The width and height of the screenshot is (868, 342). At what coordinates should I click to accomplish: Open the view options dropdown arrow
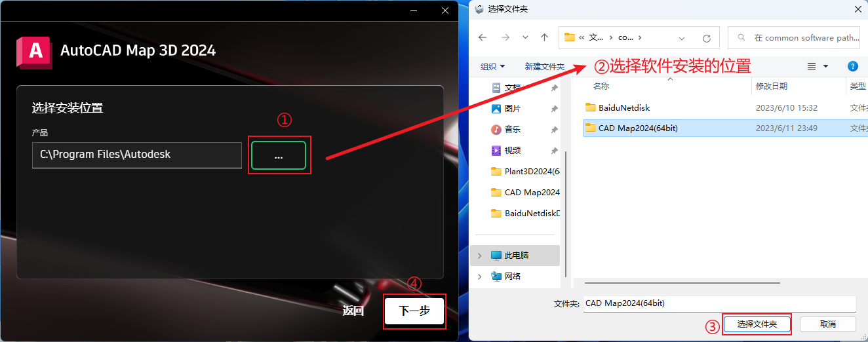pos(825,66)
